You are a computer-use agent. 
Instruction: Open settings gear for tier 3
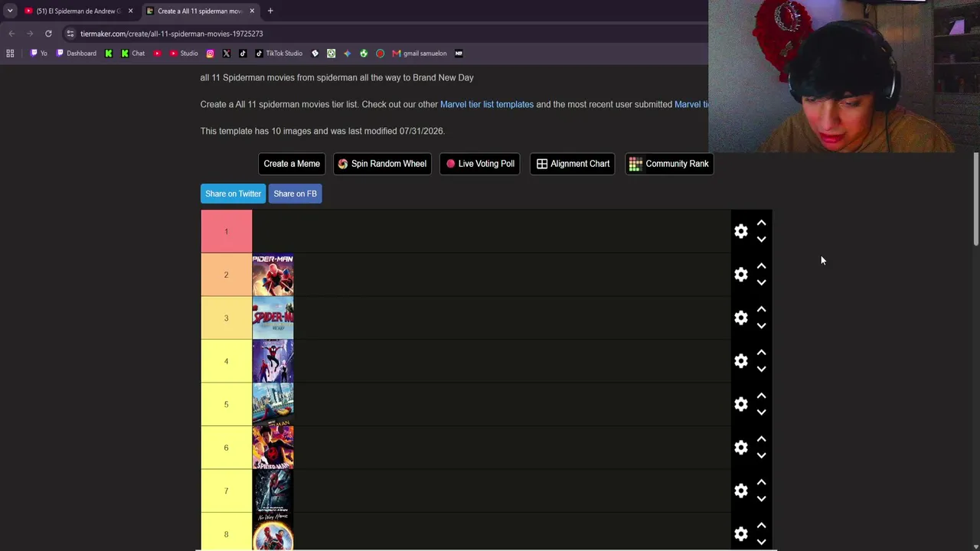click(x=741, y=318)
